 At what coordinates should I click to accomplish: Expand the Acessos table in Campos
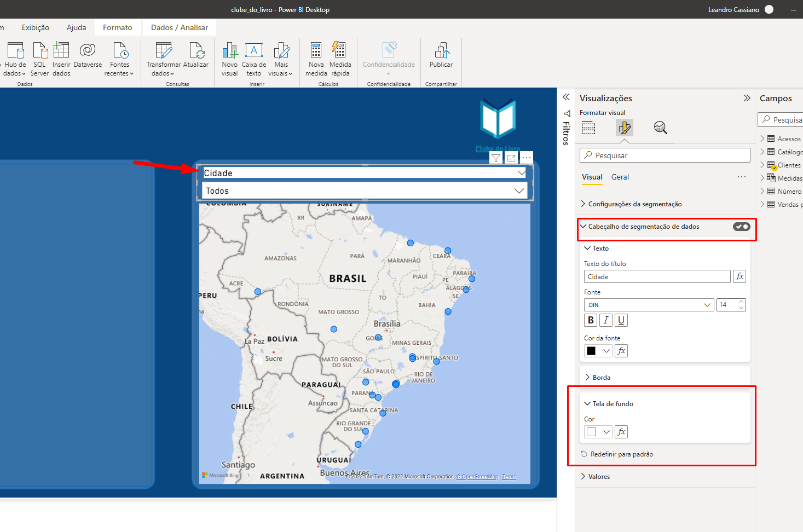pyautogui.click(x=762, y=138)
